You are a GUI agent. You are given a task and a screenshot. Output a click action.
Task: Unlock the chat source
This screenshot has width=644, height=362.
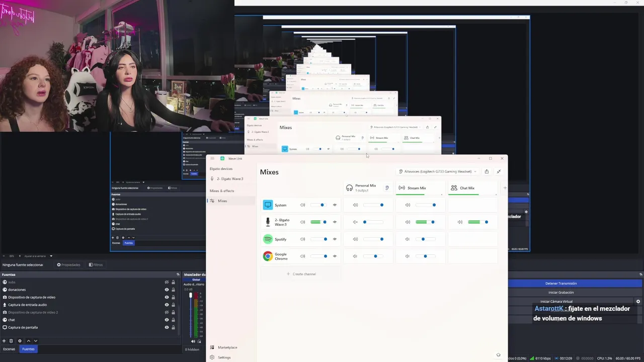coord(173,320)
